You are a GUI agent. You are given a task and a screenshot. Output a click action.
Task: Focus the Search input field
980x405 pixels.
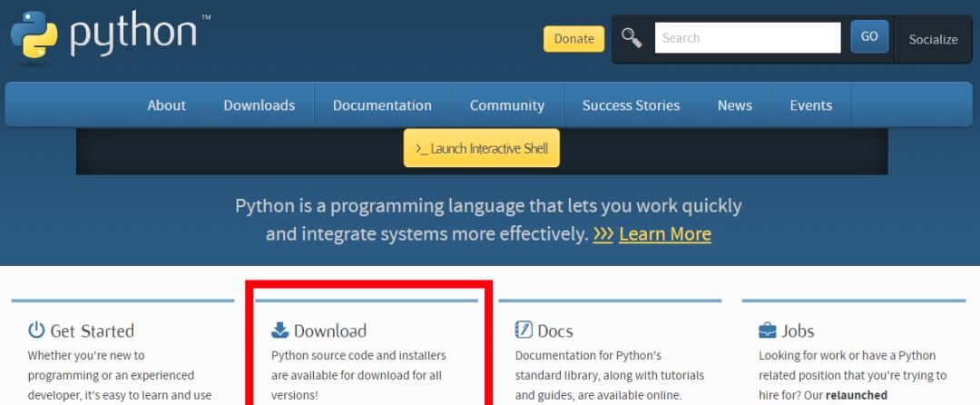click(748, 38)
